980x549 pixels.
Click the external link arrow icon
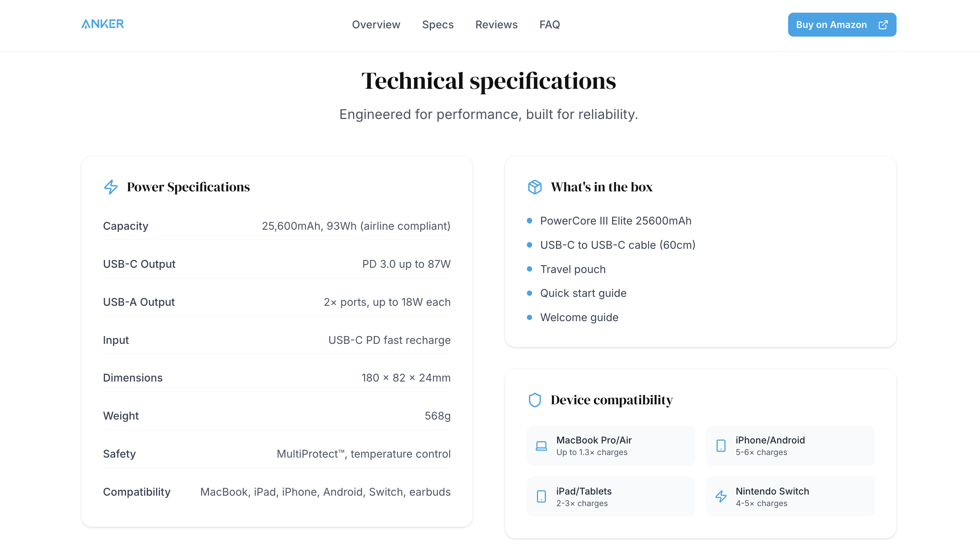point(883,25)
